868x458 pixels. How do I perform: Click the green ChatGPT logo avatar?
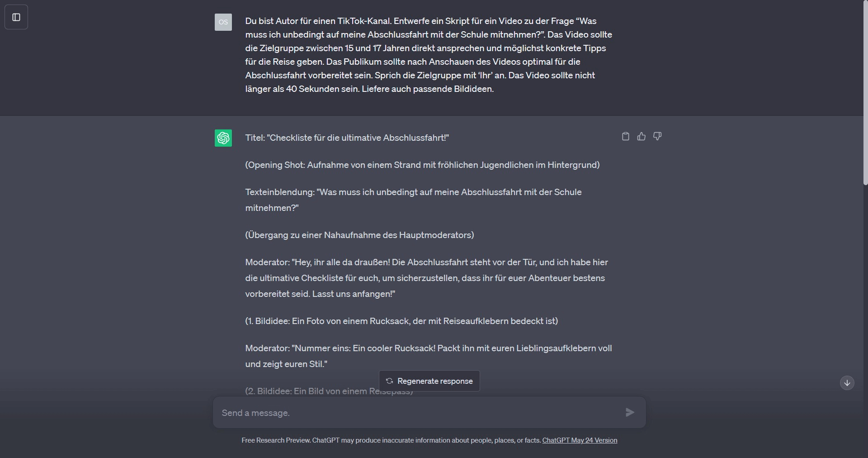click(x=223, y=138)
